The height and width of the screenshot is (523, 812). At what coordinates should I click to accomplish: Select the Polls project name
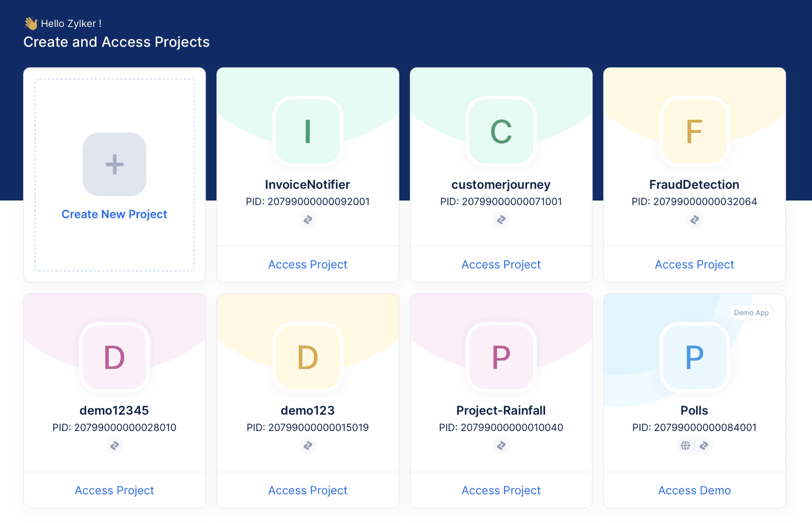tap(695, 410)
